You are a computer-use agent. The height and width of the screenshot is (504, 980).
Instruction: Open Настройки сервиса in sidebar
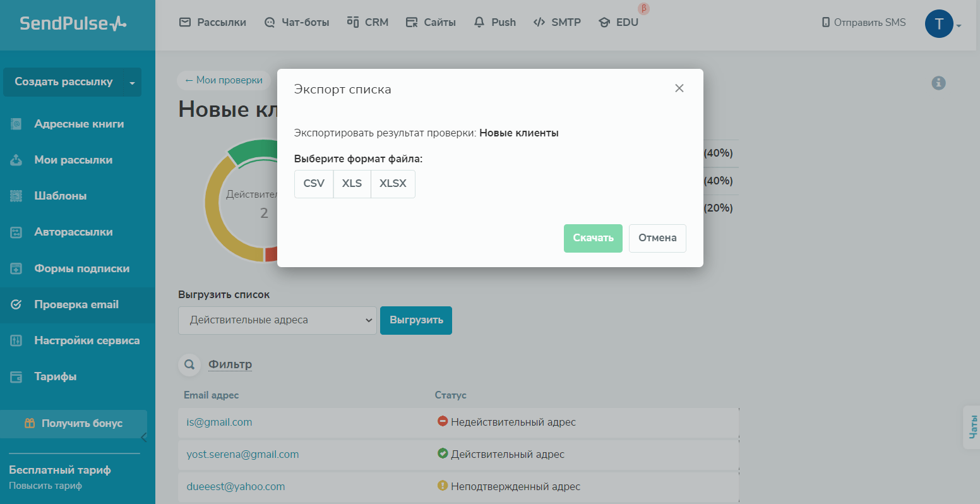point(87,340)
